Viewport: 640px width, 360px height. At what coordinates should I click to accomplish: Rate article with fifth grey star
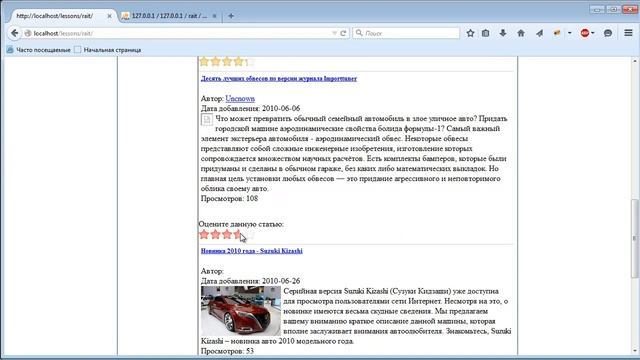(x=250, y=234)
